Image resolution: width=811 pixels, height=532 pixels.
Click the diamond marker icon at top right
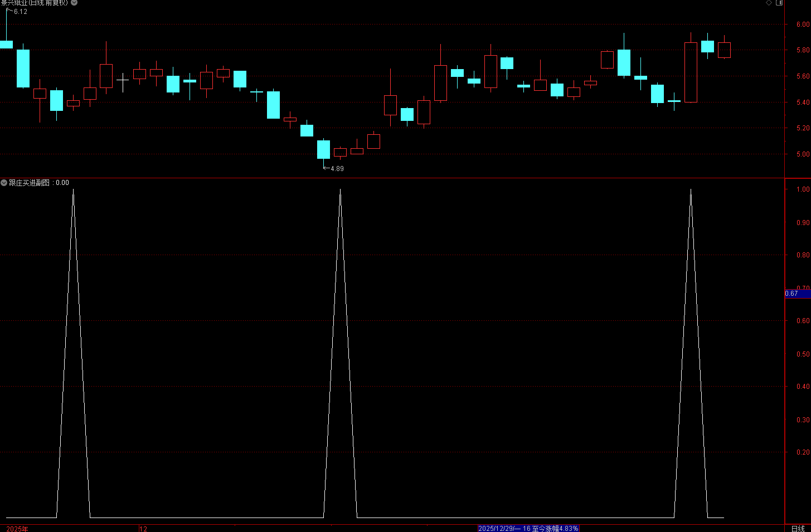(x=769, y=3)
